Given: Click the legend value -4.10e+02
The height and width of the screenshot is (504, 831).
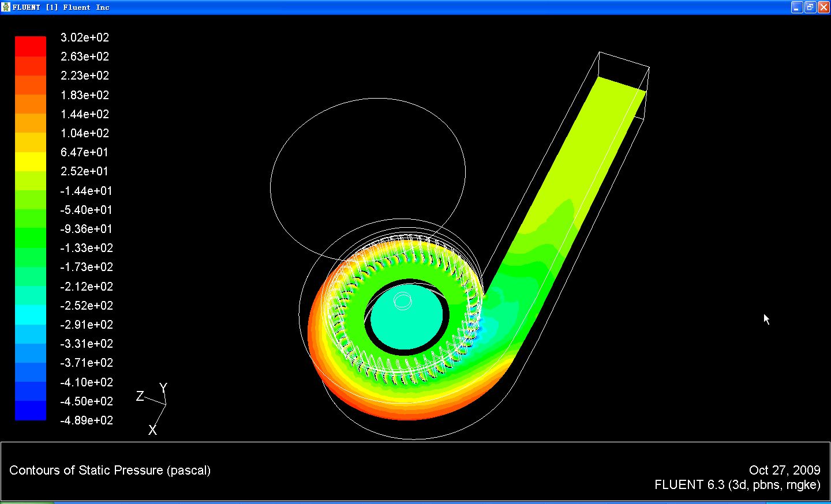Looking at the screenshot, I should 87,382.
